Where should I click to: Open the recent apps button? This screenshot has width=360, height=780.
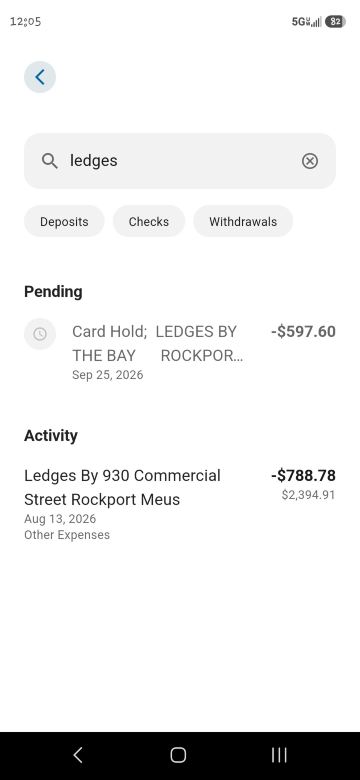pyautogui.click(x=279, y=755)
